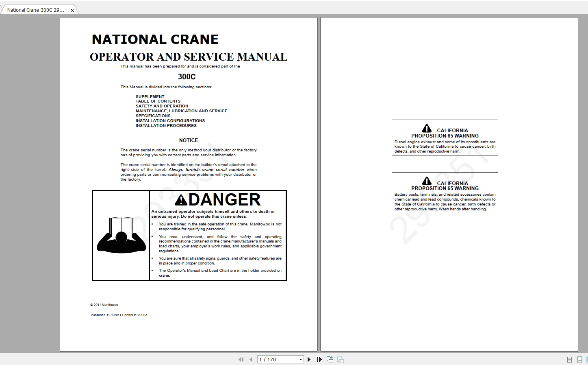The width and height of the screenshot is (588, 365).
Task: Open page navigation combo box options
Action: [x=301, y=359]
